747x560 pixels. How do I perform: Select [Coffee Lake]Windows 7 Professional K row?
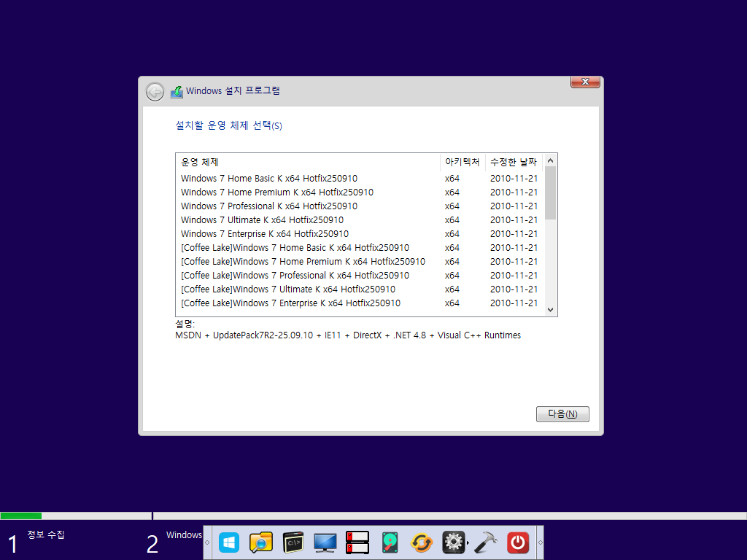(x=360, y=275)
